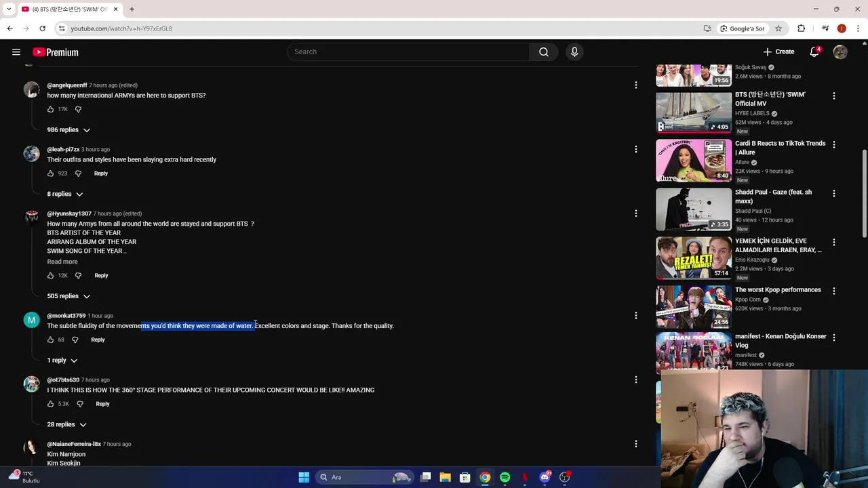The height and width of the screenshot is (488, 868).
Task: Open @angelqueenff channel link
Action: 67,85
